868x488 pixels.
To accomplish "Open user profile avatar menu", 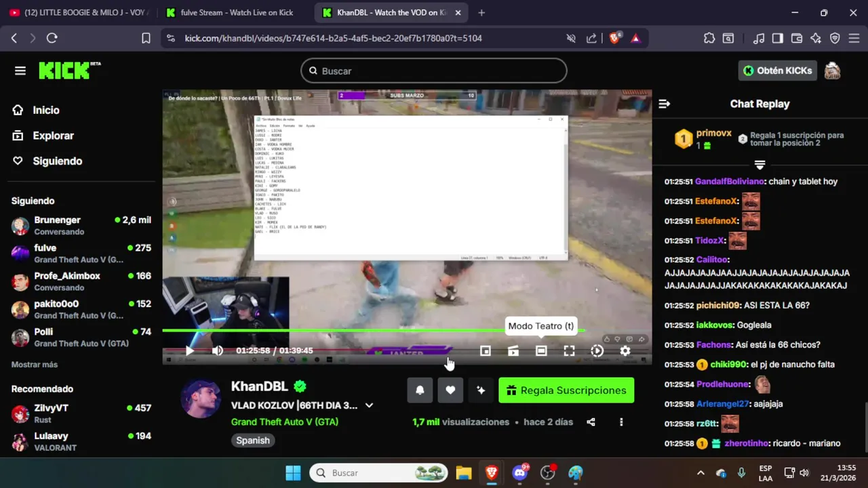I will tap(832, 70).
